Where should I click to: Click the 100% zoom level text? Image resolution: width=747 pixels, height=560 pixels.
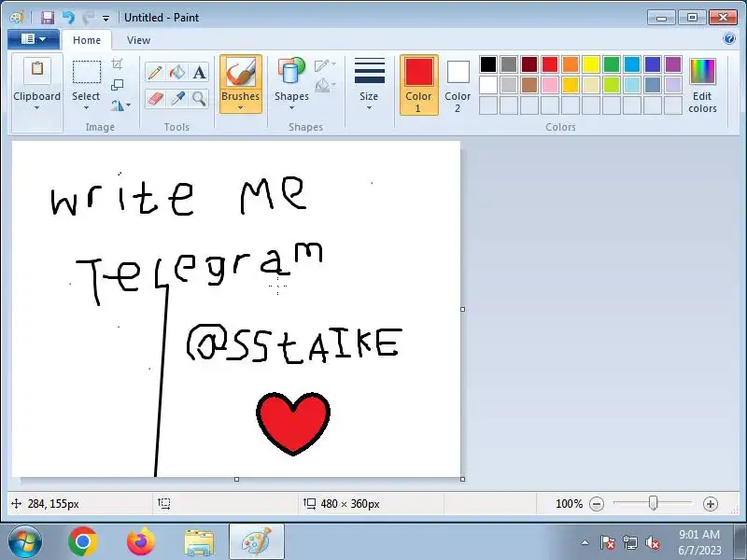(x=569, y=504)
